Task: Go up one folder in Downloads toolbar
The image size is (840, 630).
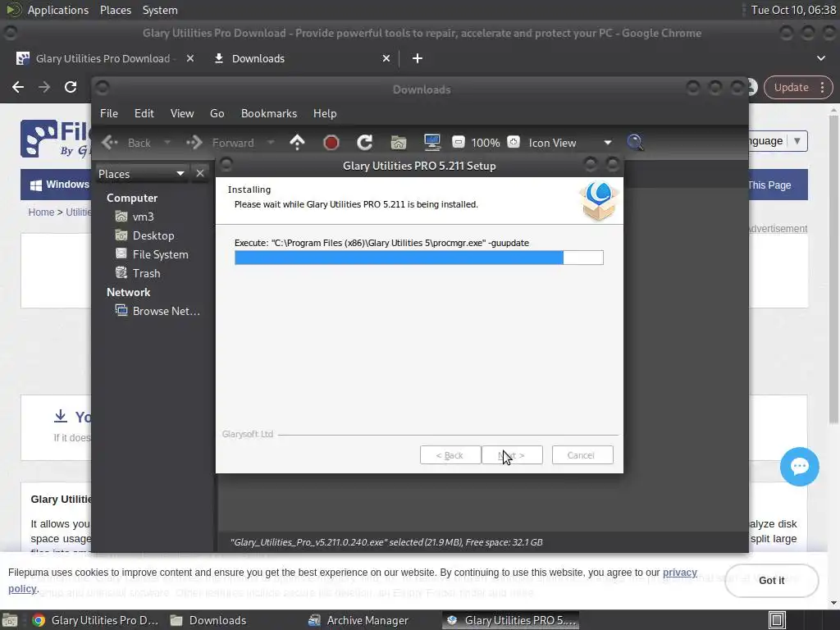Action: coord(297,143)
